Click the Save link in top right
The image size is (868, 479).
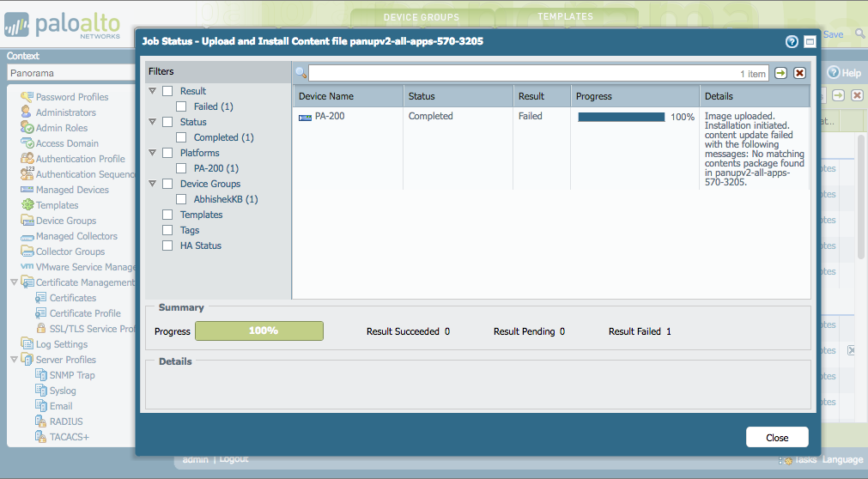[x=833, y=34]
